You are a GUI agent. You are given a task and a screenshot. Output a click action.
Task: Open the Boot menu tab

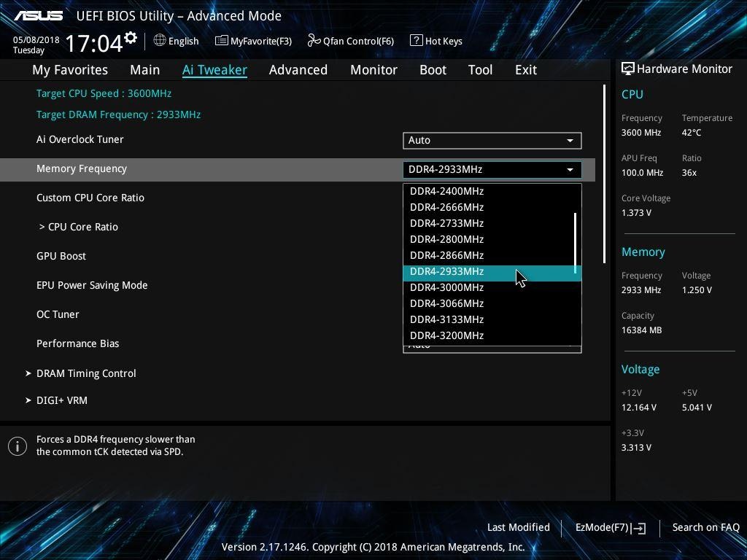coord(433,69)
